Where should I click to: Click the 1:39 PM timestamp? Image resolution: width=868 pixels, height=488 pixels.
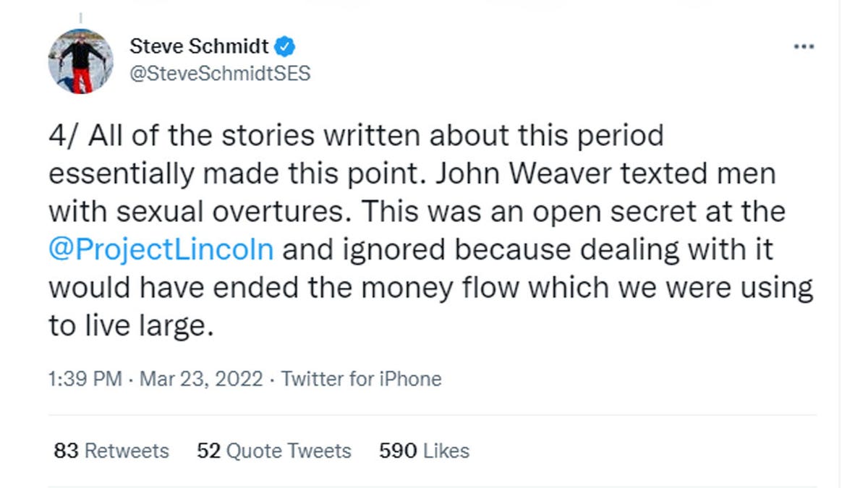pos(85,379)
